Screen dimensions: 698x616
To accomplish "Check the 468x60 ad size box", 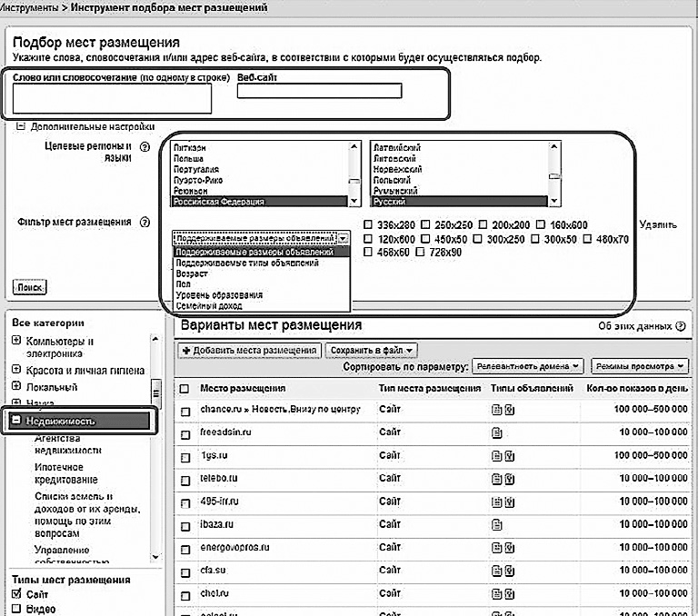I will [x=368, y=252].
